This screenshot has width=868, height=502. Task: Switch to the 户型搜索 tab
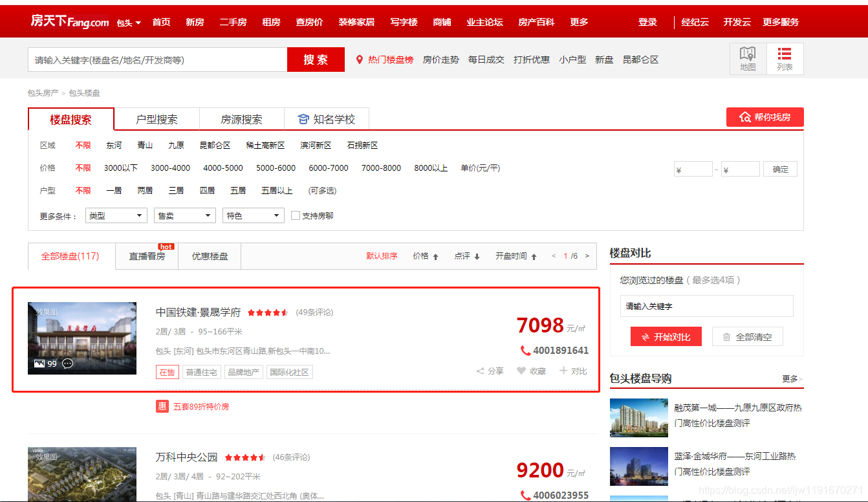coord(157,119)
